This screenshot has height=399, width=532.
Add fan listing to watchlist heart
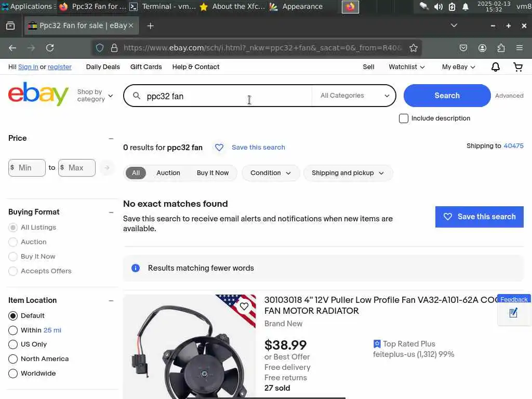coord(244,307)
